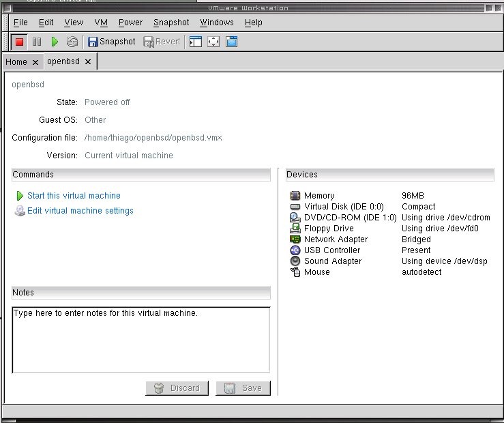Click the Discard notes button
Screen dimensions: 504x423
coord(177,388)
